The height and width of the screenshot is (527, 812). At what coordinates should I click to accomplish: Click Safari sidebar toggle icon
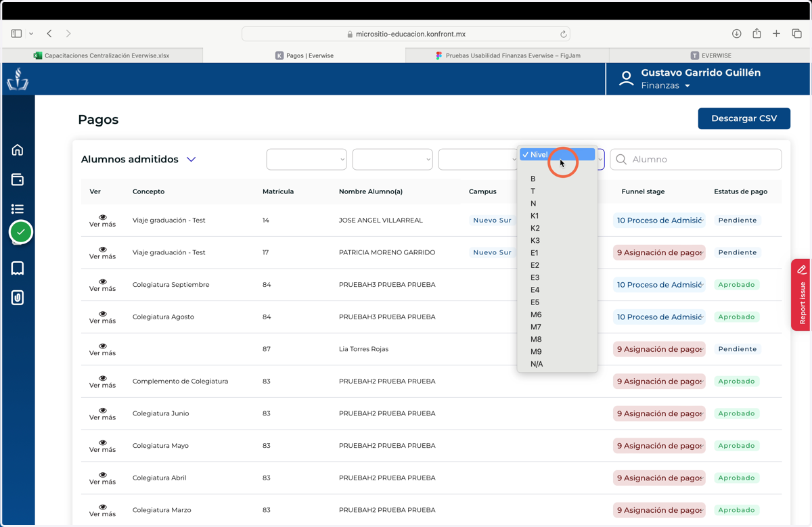pos(17,34)
